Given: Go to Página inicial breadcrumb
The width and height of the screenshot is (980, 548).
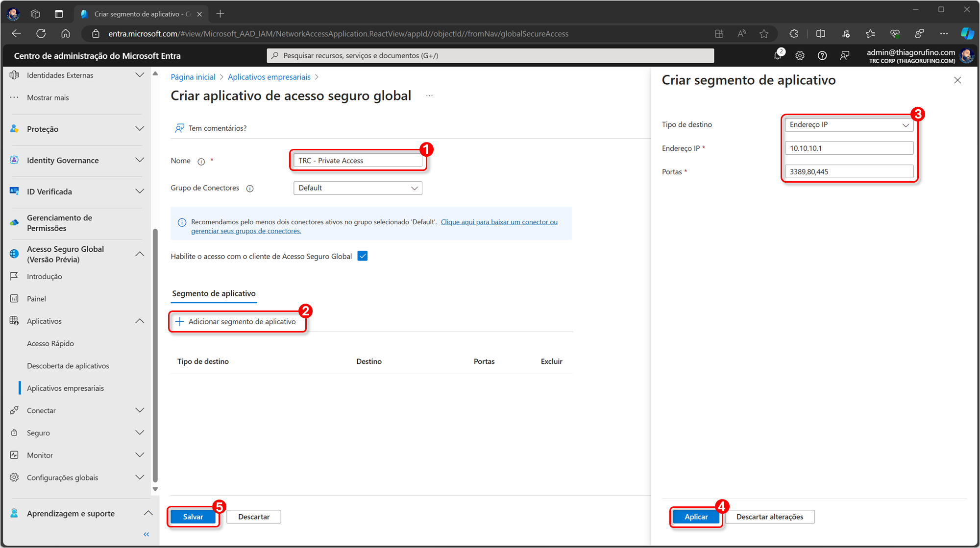Looking at the screenshot, I should [x=193, y=77].
